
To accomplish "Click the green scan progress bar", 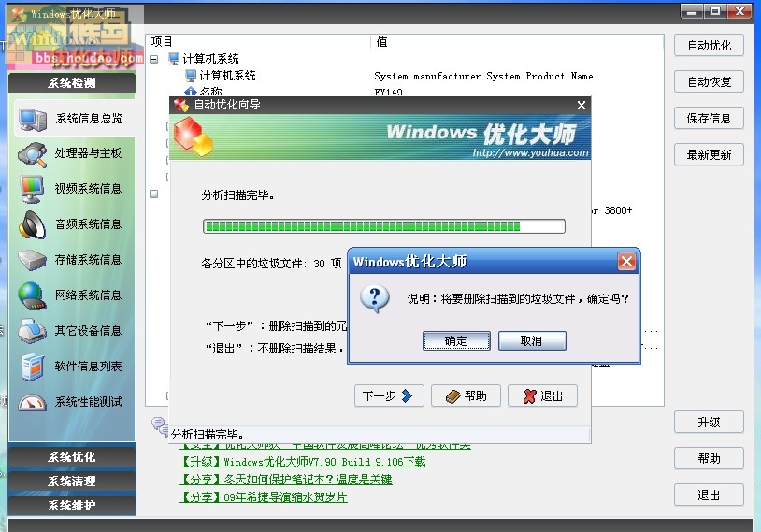I will [x=384, y=226].
